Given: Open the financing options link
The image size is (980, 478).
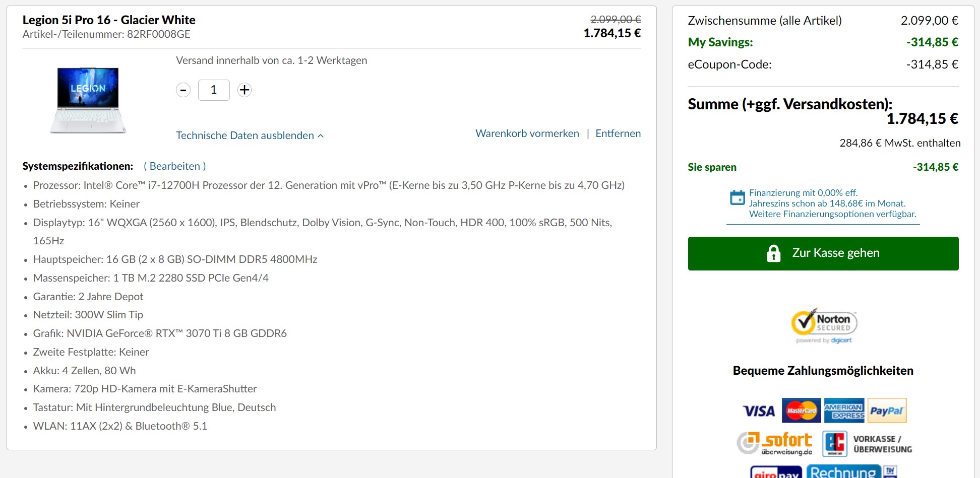Looking at the screenshot, I should (832, 203).
